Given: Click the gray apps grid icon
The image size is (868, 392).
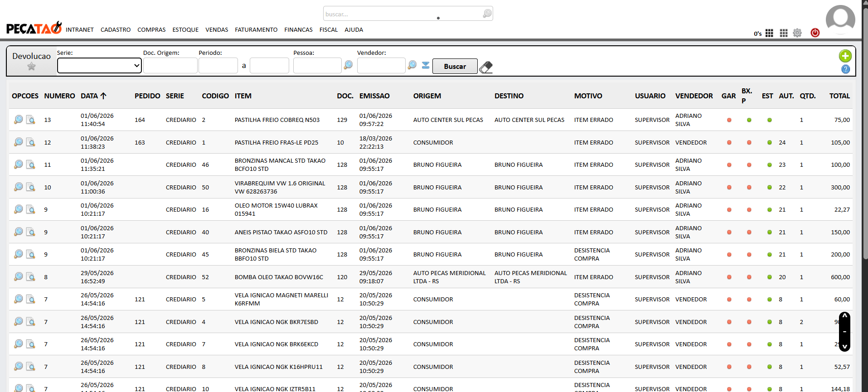Looking at the screenshot, I should pyautogui.click(x=784, y=33).
